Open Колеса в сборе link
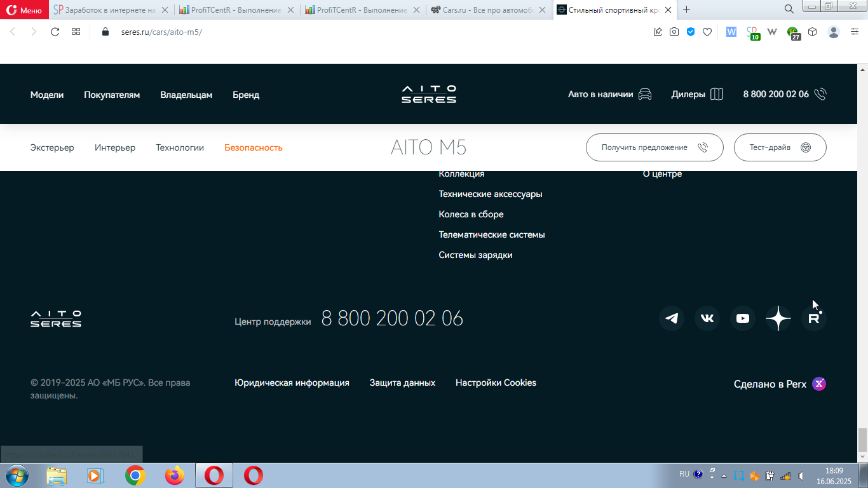This screenshot has width=868, height=488. pyautogui.click(x=471, y=214)
